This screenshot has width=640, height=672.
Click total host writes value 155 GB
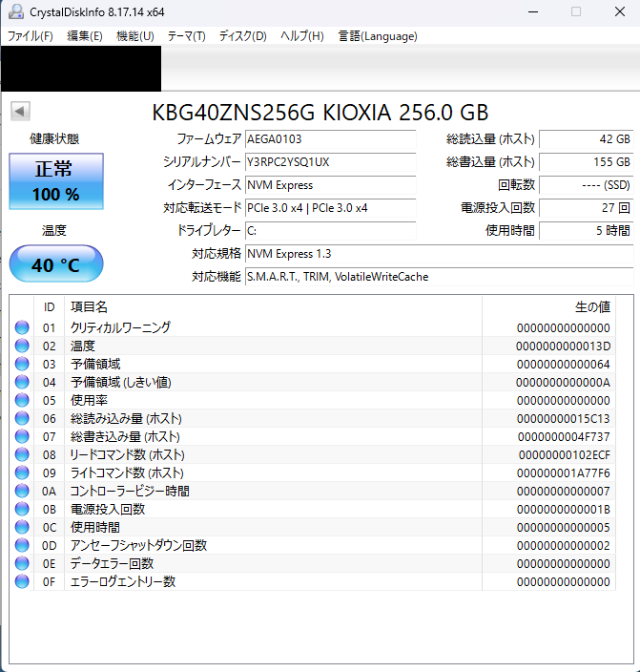tap(586, 162)
